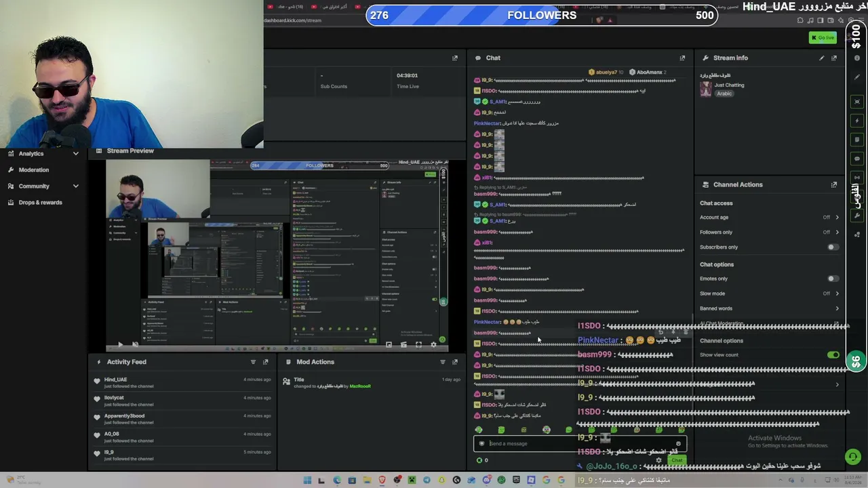The image size is (868, 488).
Task: Open the lightning activity icon in right rail
Action: click(857, 121)
